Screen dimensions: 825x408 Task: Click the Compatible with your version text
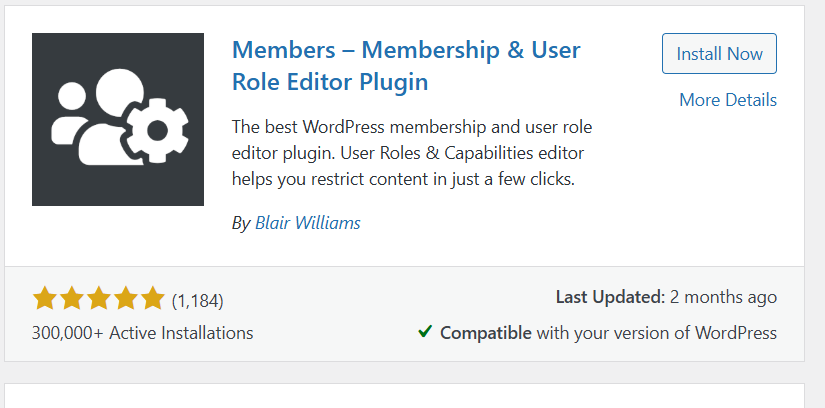608,333
